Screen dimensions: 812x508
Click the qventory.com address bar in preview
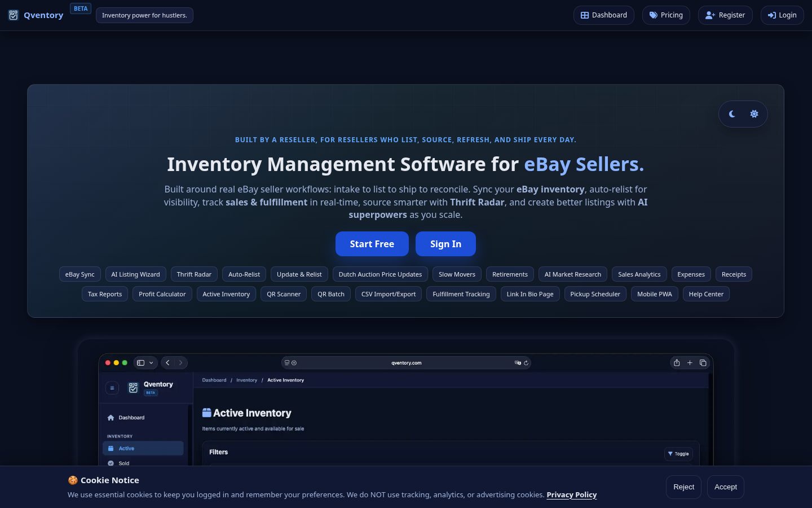coord(406,363)
